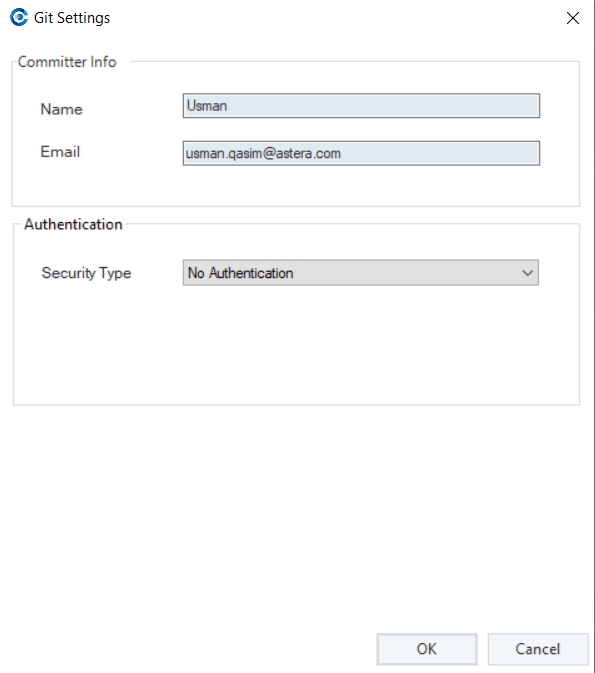This screenshot has height=673, width=595.
Task: Click blank dialog area above OK button
Action: (x=296, y=515)
